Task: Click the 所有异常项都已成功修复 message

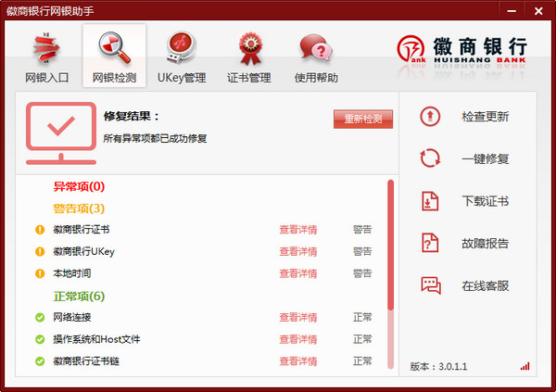Action: (155, 138)
